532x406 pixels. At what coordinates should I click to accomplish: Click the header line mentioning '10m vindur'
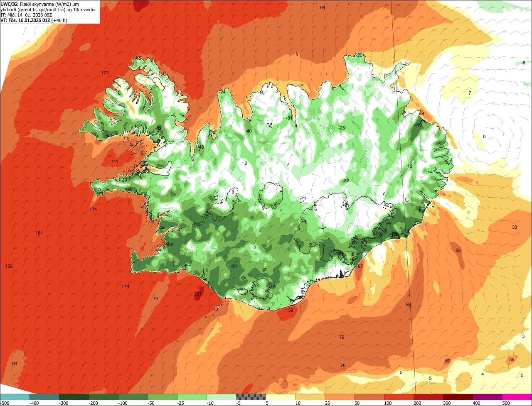[x=49, y=9]
